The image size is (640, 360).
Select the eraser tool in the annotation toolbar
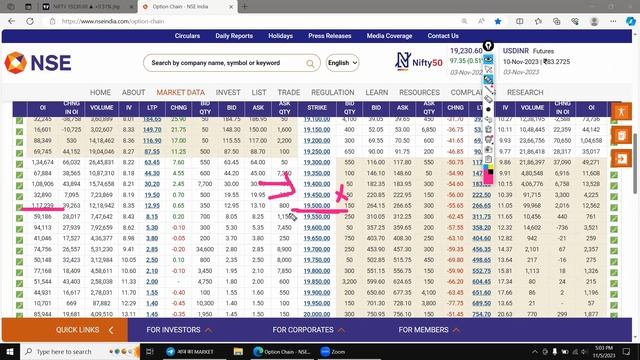[x=488, y=99]
